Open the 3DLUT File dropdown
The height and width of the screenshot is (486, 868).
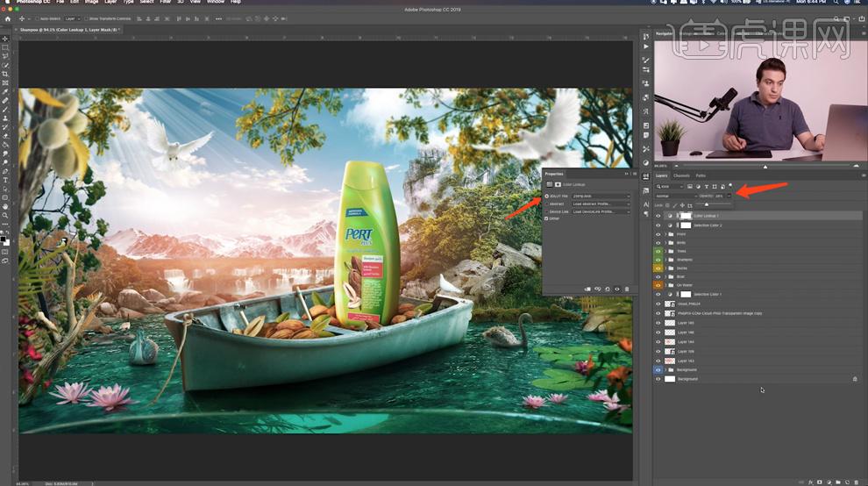point(601,196)
